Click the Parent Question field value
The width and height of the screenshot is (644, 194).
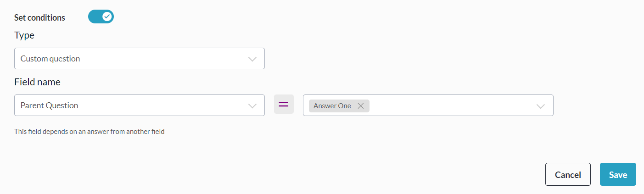tap(50, 105)
